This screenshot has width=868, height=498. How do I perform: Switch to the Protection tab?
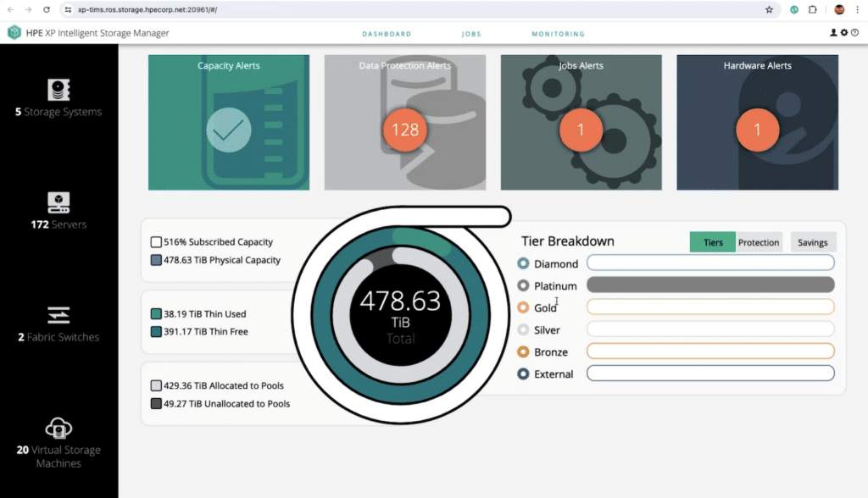coord(759,242)
